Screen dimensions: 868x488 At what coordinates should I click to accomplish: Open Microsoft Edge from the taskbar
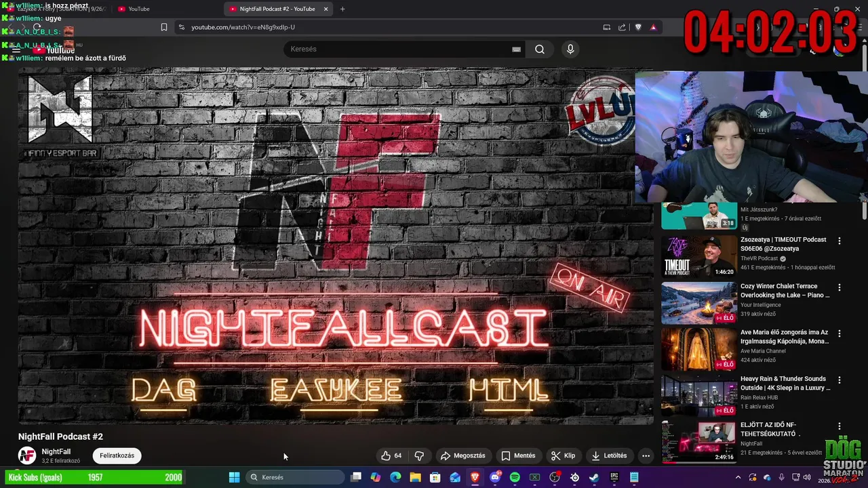395,477
